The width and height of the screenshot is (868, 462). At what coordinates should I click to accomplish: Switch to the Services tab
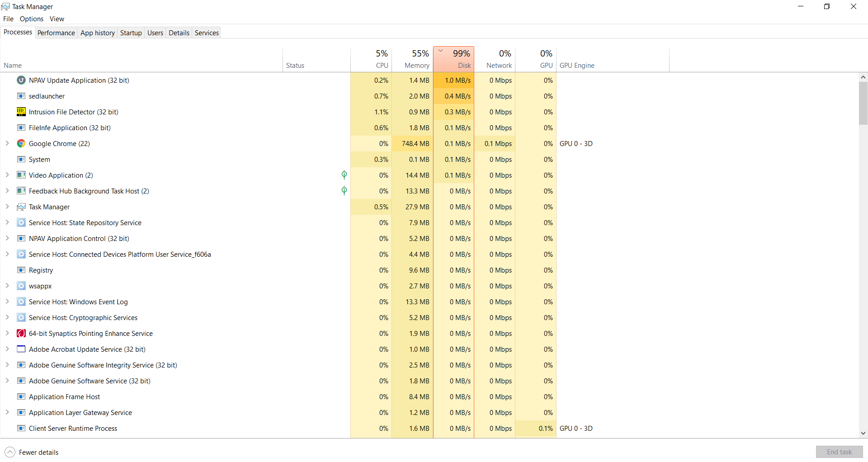tap(207, 33)
